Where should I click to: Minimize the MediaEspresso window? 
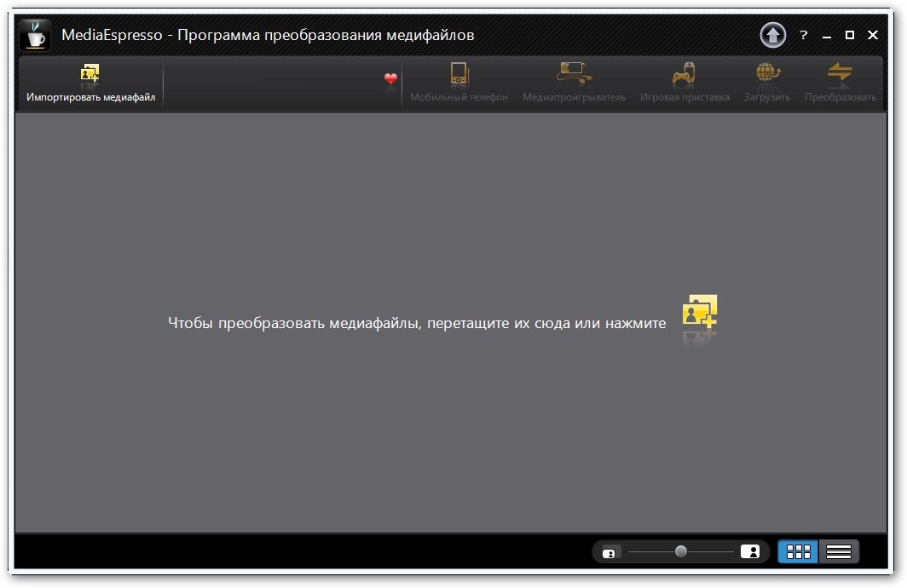(x=827, y=36)
